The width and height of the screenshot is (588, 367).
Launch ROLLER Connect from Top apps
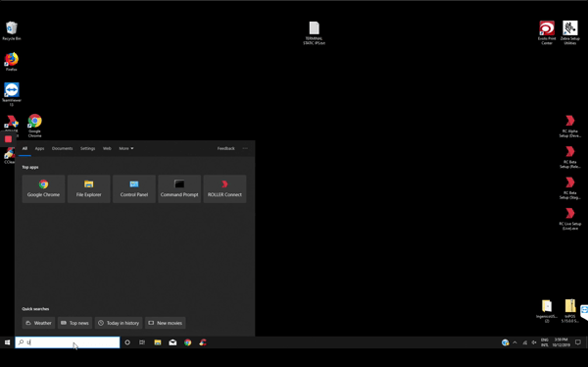pos(224,188)
